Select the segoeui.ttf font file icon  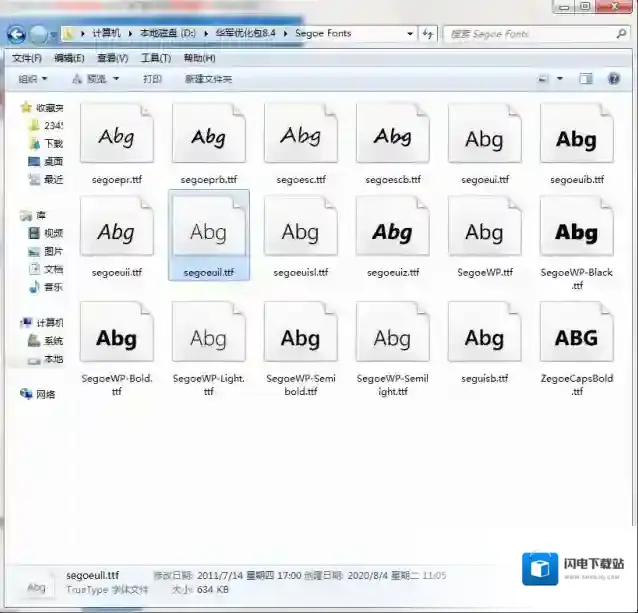[x=485, y=133]
